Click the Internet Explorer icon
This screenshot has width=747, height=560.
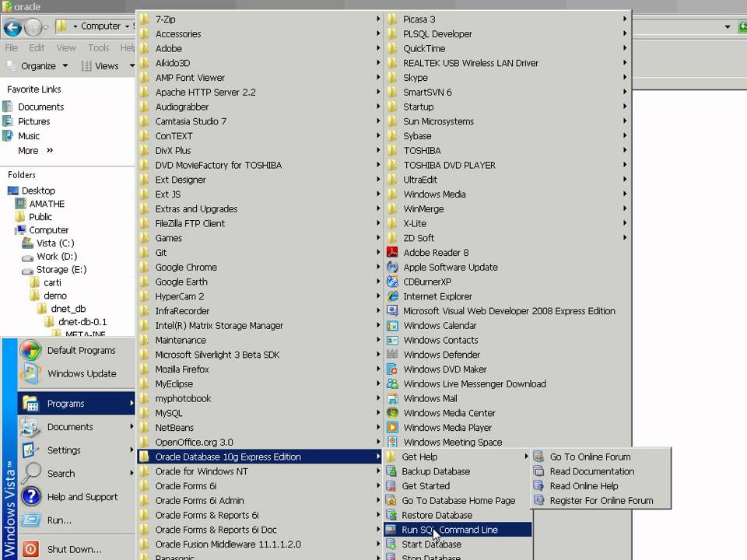(x=392, y=296)
